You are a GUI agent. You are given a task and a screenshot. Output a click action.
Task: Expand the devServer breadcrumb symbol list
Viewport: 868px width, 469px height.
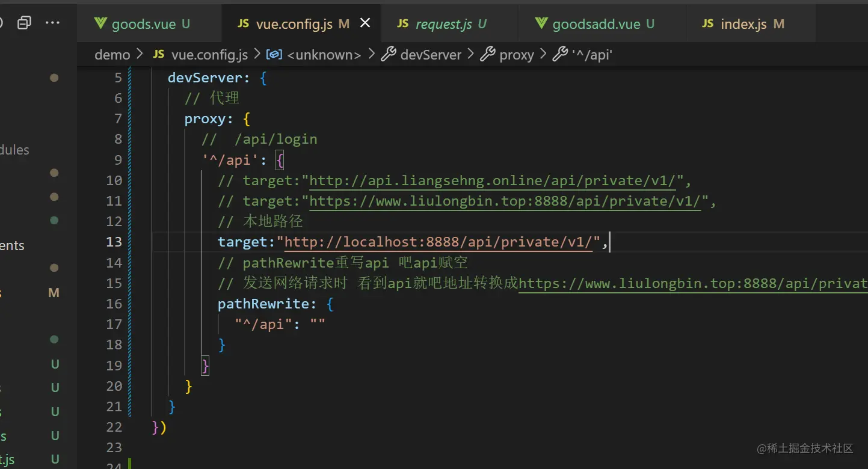coord(431,55)
